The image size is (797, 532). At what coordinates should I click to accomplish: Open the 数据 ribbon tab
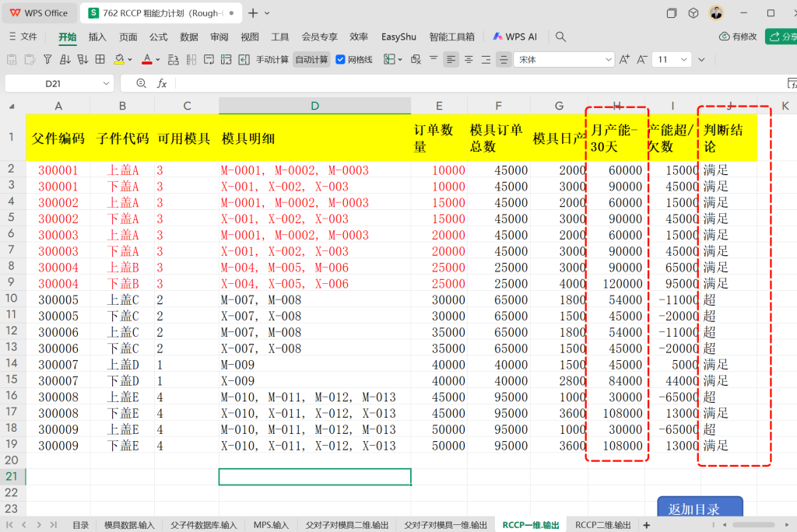click(x=188, y=37)
